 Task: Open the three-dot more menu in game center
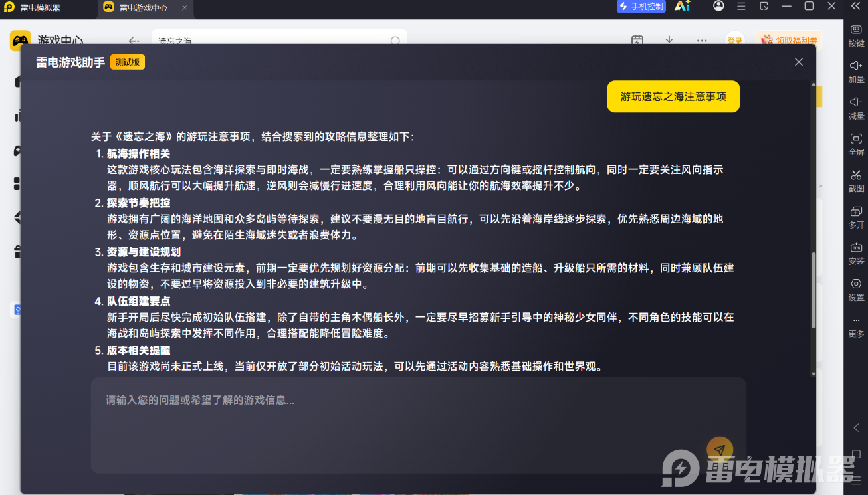tap(702, 41)
